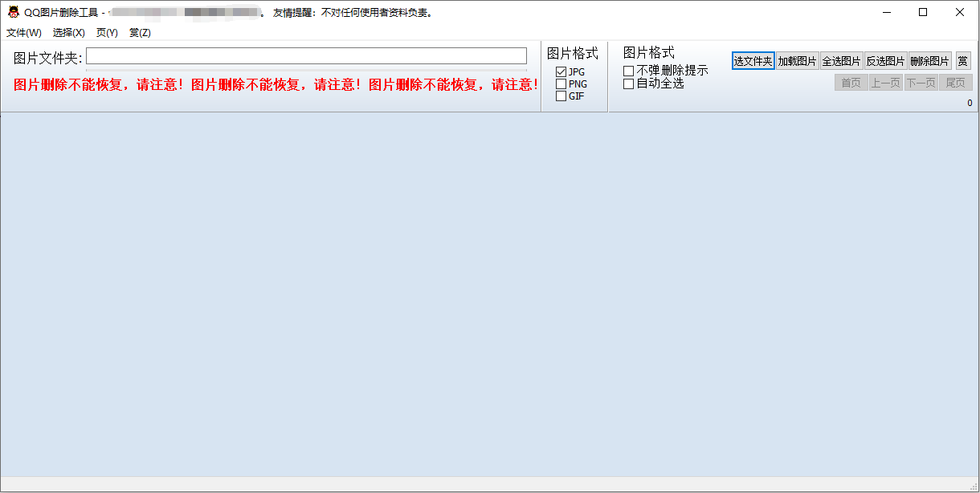Click the 全选图片 button
Image resolution: width=980 pixels, height=493 pixels.
842,61
